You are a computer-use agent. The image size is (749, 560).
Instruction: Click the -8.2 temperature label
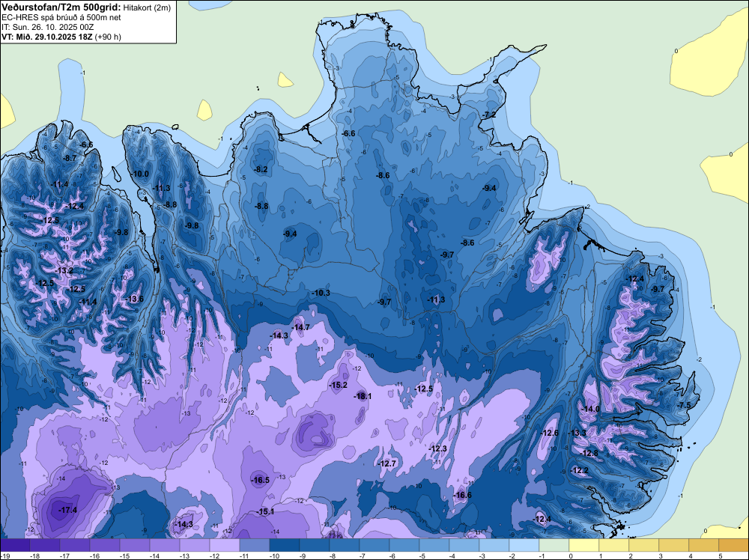coord(261,169)
